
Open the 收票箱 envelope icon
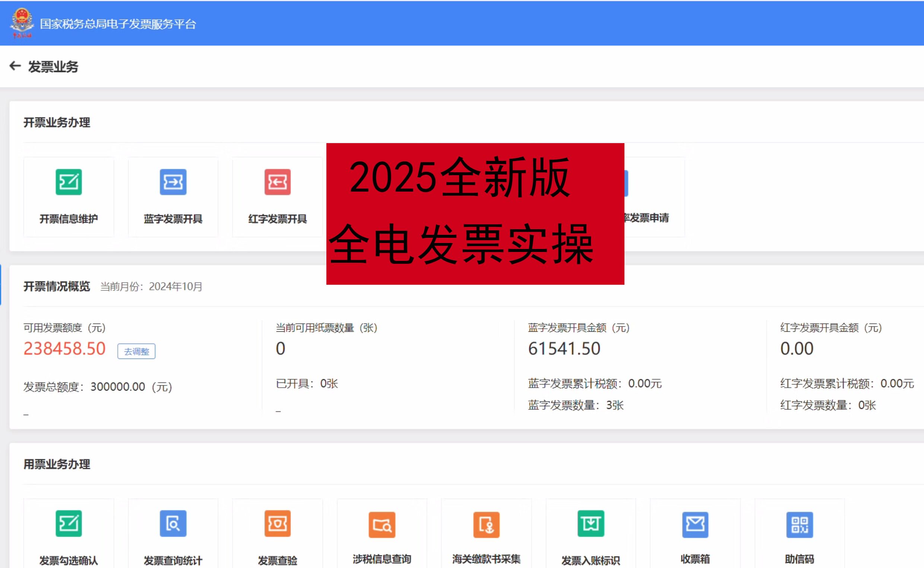695,524
